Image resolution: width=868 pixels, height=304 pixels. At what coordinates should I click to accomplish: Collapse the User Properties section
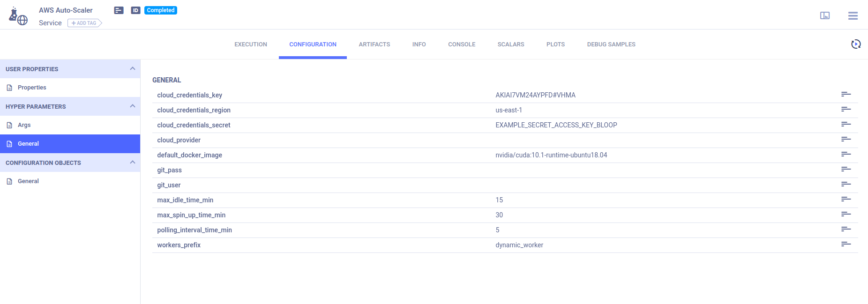point(133,69)
